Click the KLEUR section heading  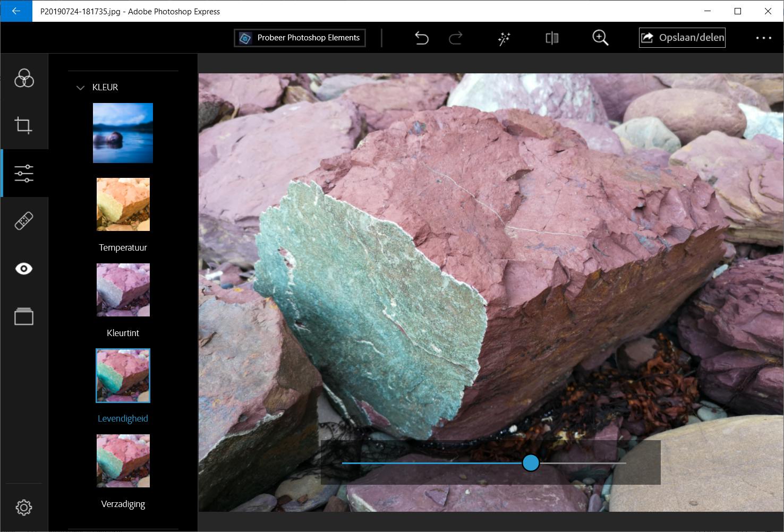click(105, 87)
